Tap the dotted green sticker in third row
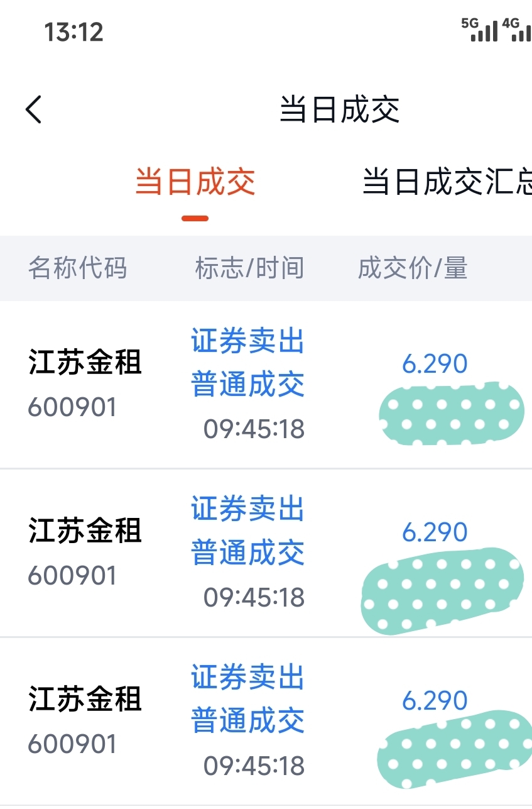This screenshot has height=809, width=532. point(452,749)
